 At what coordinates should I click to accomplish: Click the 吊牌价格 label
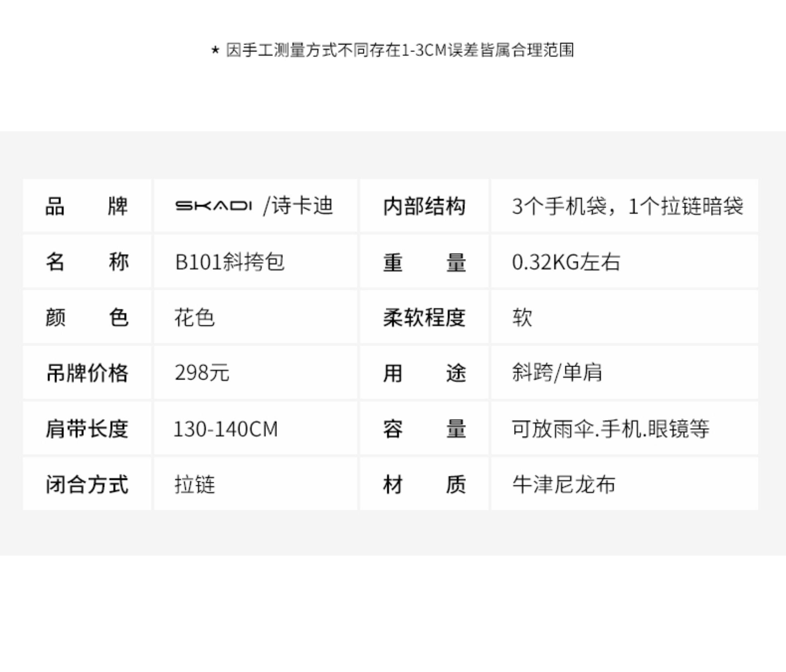click(x=87, y=373)
